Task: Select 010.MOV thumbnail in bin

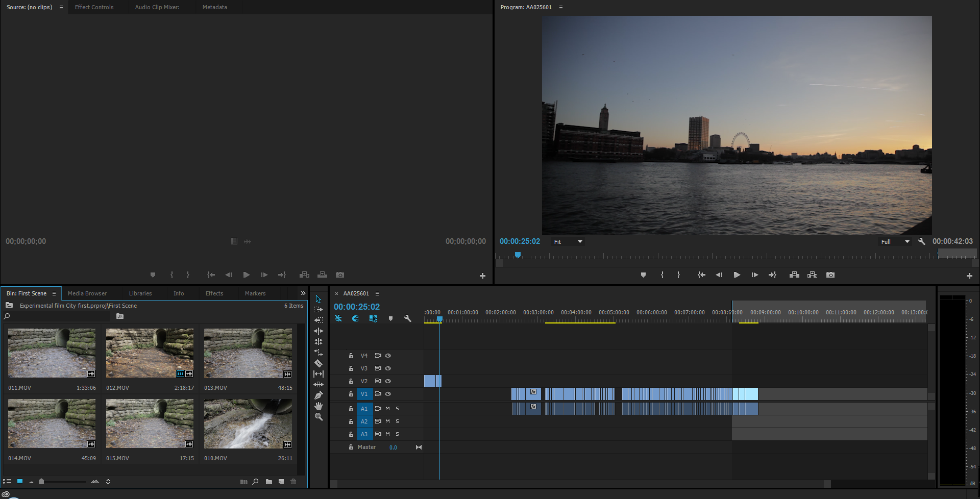Action: pyautogui.click(x=248, y=423)
